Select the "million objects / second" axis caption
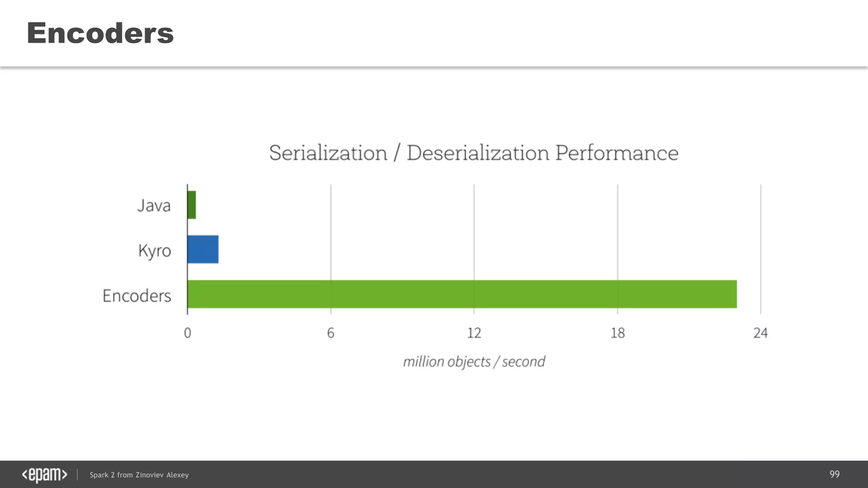Image resolution: width=868 pixels, height=488 pixels. click(474, 362)
